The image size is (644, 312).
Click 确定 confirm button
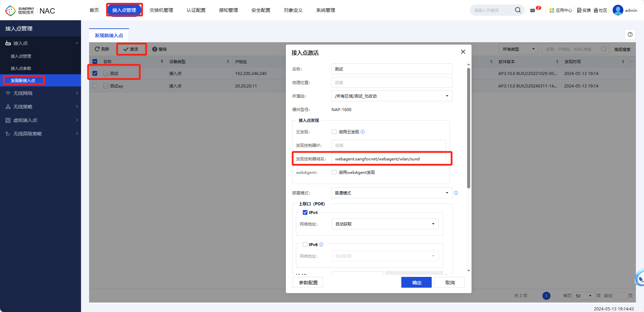[417, 283]
